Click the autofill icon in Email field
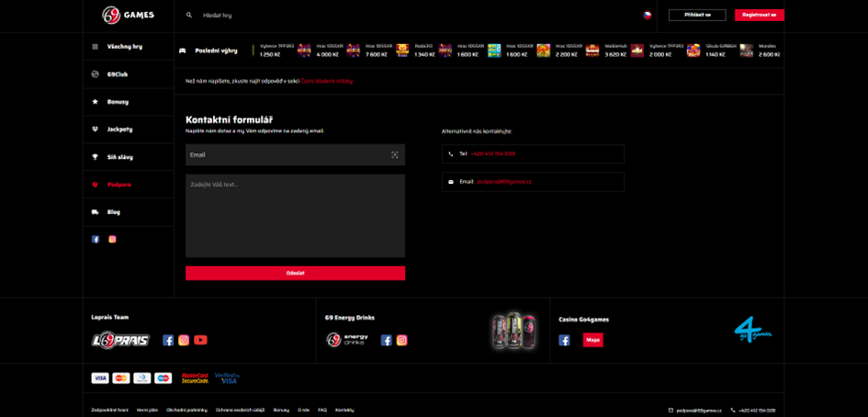Image resolution: width=868 pixels, height=417 pixels. [x=395, y=155]
